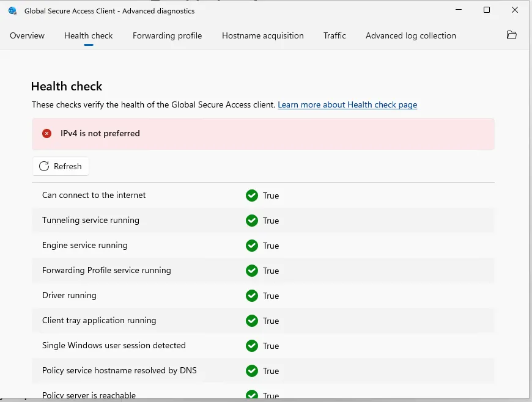
Task: Select 'Driver running' row label
Action: 69,296
